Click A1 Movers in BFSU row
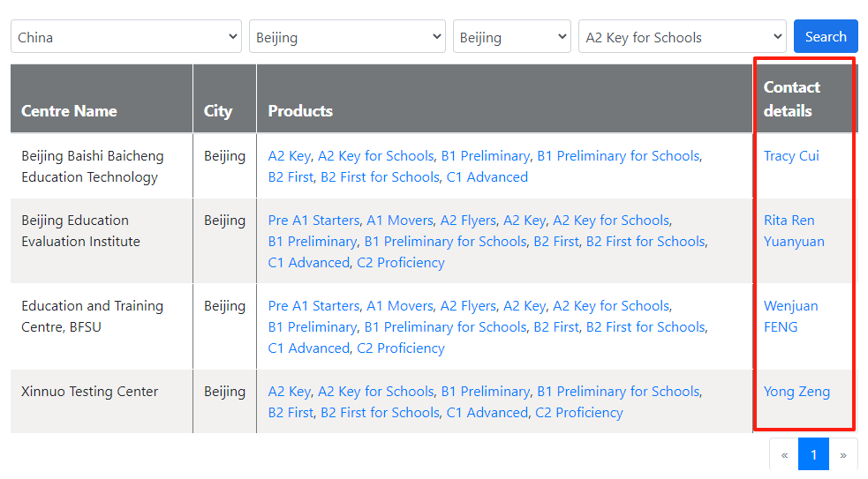 [400, 306]
